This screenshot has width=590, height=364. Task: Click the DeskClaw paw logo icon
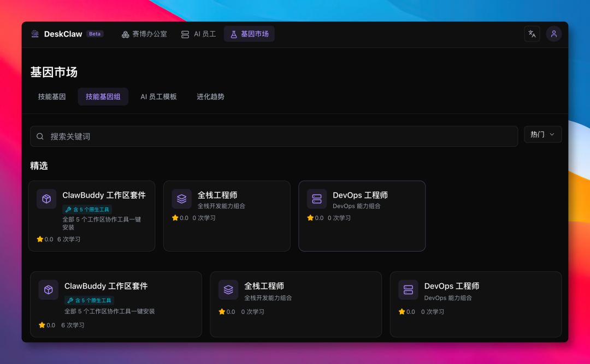click(x=34, y=33)
